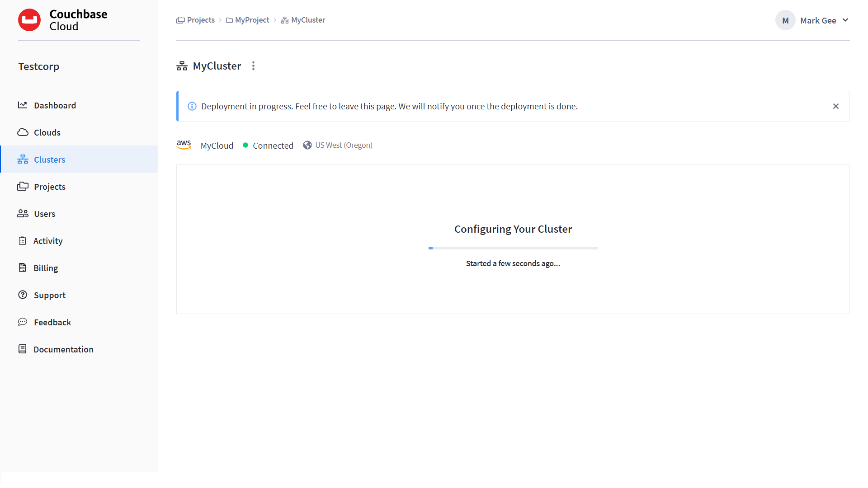Open Projects via folder icon
Viewport: 868px width, 488px height.
tap(23, 186)
